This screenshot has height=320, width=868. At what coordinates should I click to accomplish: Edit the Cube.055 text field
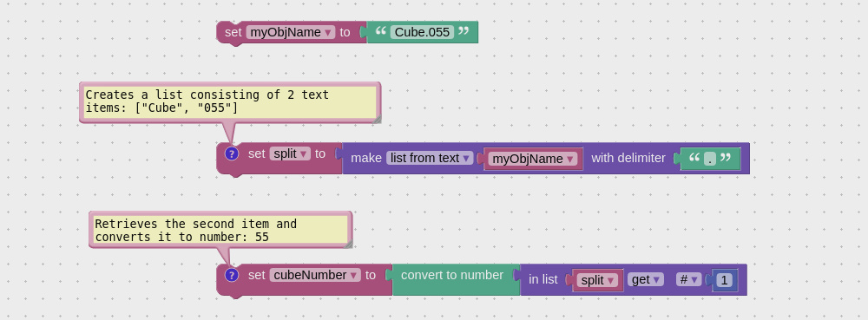coord(422,32)
